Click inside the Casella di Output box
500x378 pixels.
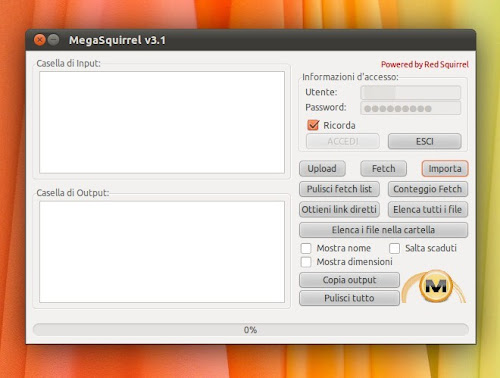click(x=162, y=252)
